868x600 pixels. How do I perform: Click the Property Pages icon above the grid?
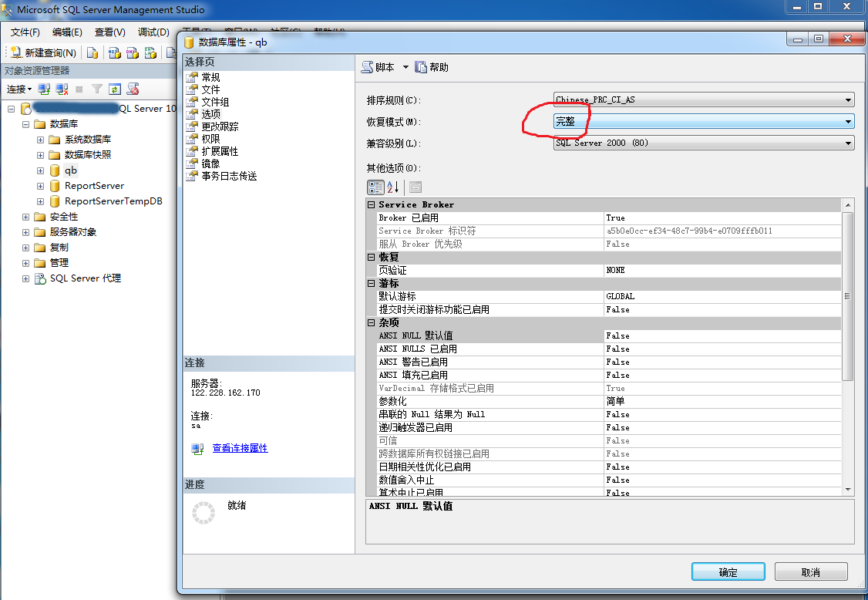click(415, 187)
